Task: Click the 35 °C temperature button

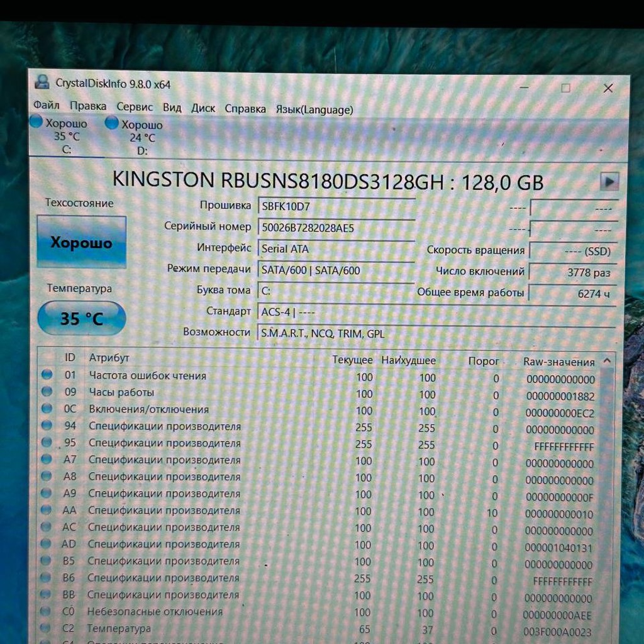Action: pyautogui.click(x=81, y=318)
